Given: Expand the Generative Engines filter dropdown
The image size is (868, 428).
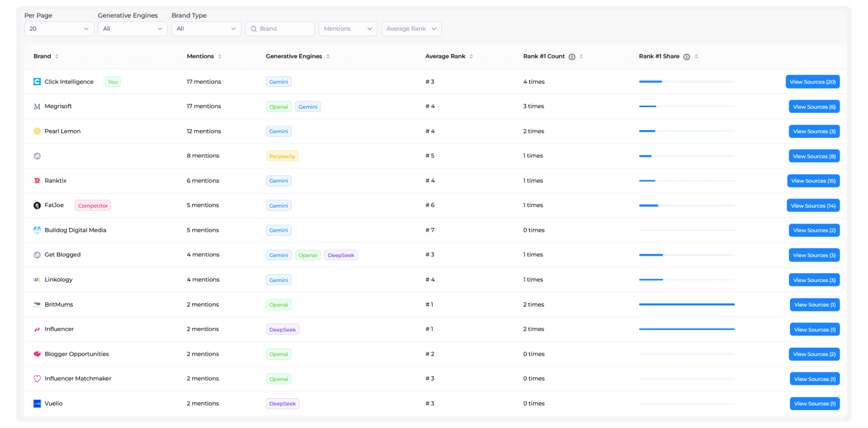Looking at the screenshot, I should coord(133,29).
